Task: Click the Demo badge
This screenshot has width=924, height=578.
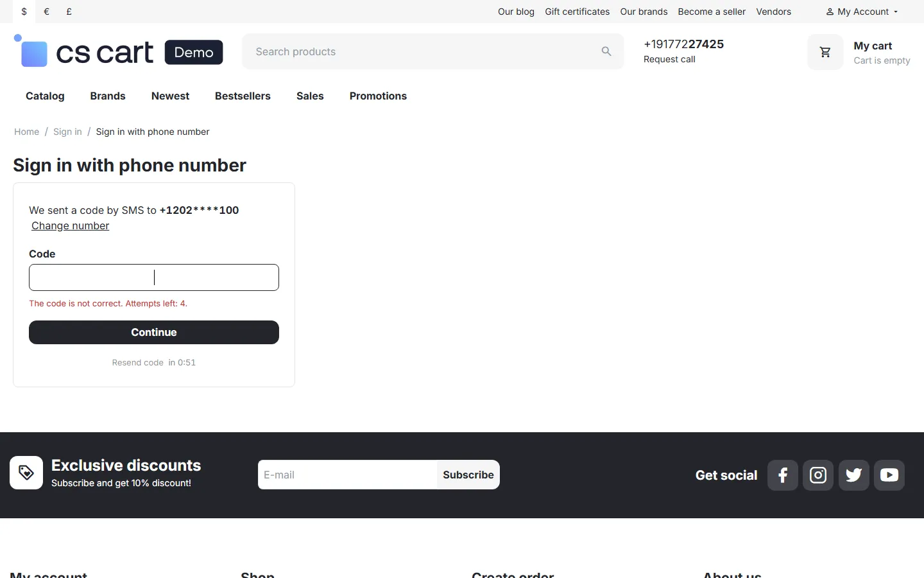Action: [194, 52]
